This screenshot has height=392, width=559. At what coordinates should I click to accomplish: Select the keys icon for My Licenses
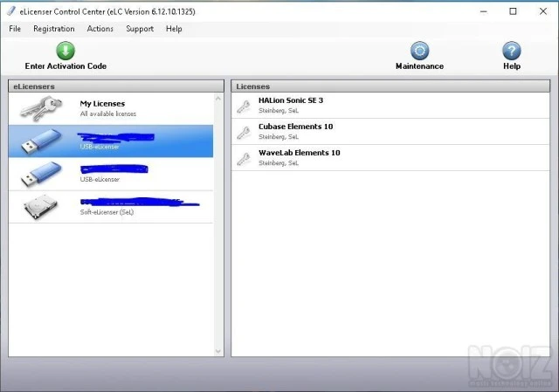click(41, 108)
